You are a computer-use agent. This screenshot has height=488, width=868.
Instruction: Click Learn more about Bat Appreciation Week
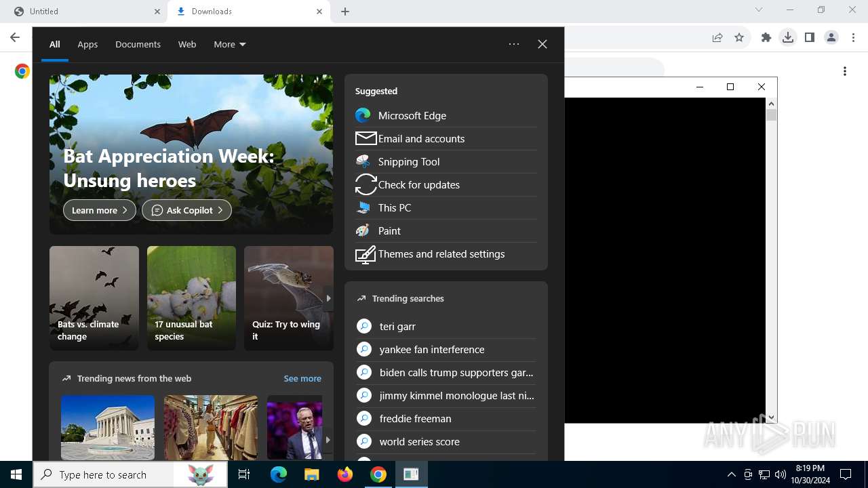[100, 210]
